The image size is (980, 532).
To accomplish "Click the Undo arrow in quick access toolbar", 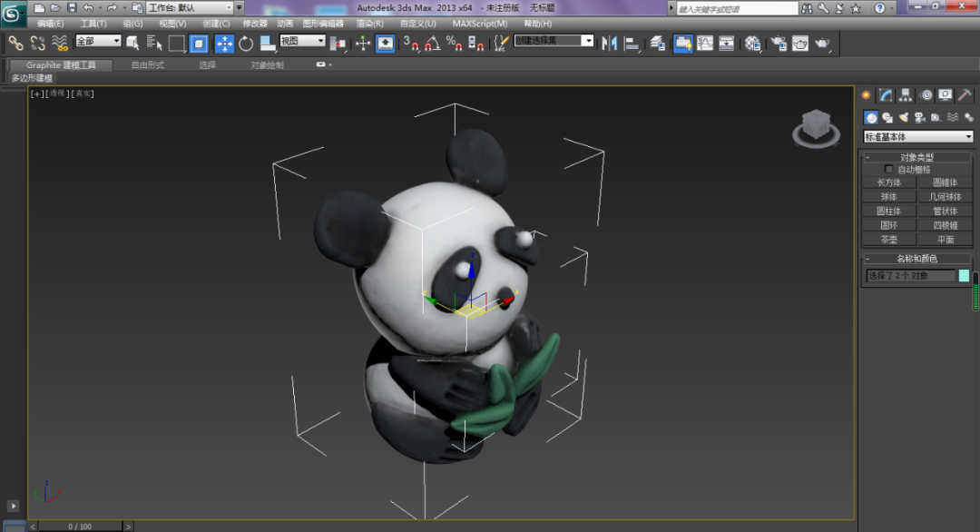I will pos(88,7).
